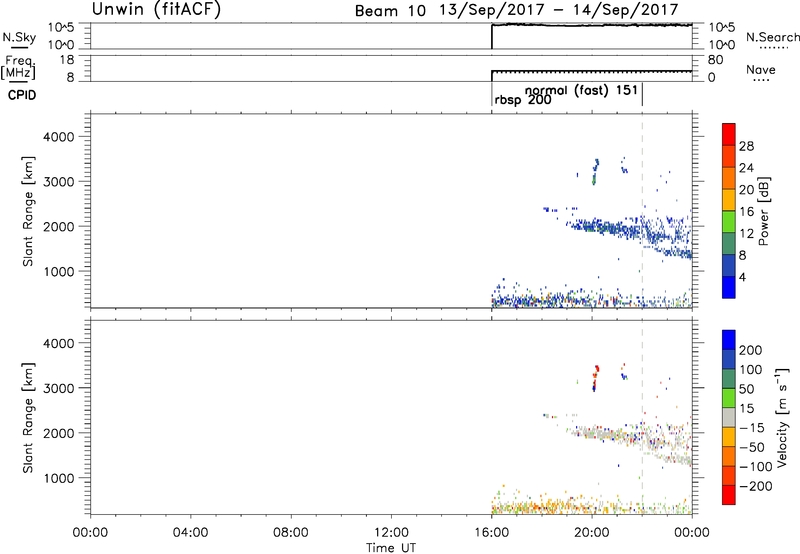Select the Nave legend label

tap(761, 70)
